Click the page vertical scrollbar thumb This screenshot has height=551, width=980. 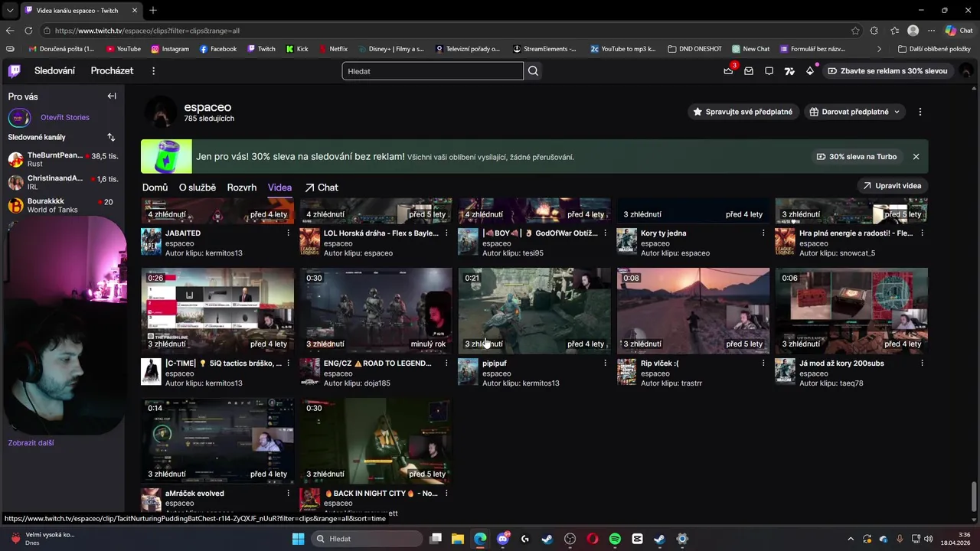point(974,497)
